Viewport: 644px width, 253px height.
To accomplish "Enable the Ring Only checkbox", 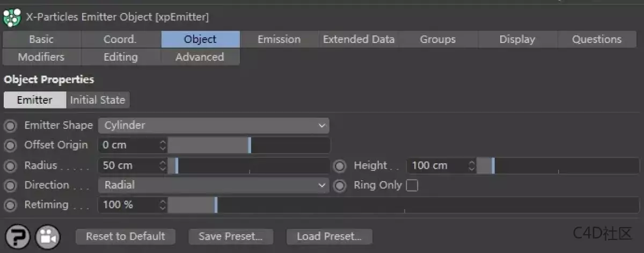I will 412,185.
